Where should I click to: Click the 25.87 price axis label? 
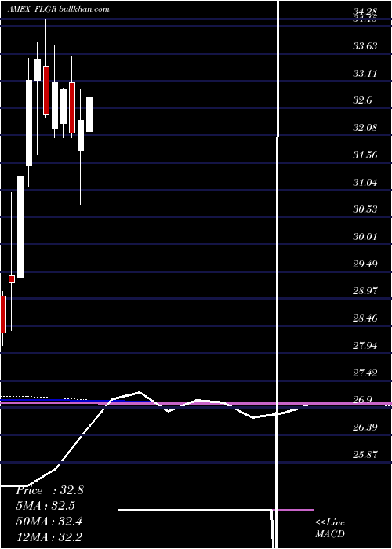coord(365,454)
